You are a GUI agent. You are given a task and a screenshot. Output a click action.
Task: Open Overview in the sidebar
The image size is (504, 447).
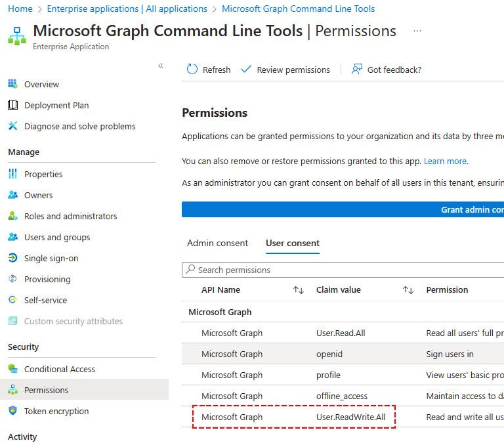click(42, 84)
